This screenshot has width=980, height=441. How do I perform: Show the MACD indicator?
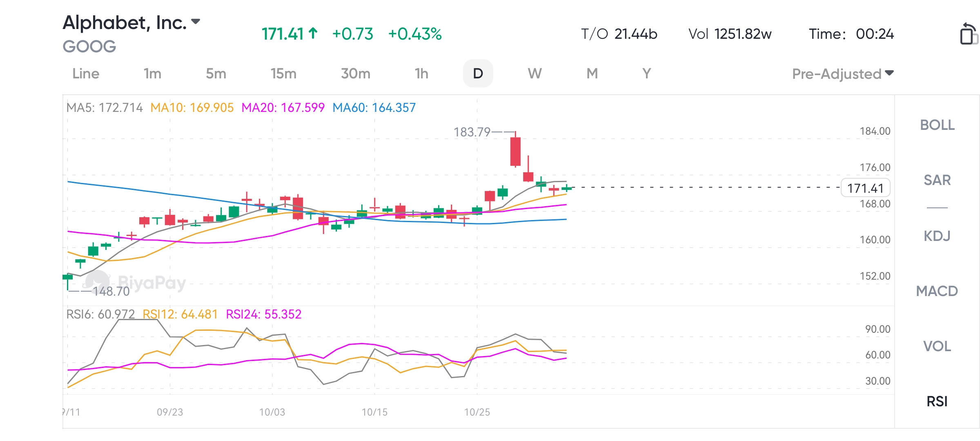coord(937,291)
